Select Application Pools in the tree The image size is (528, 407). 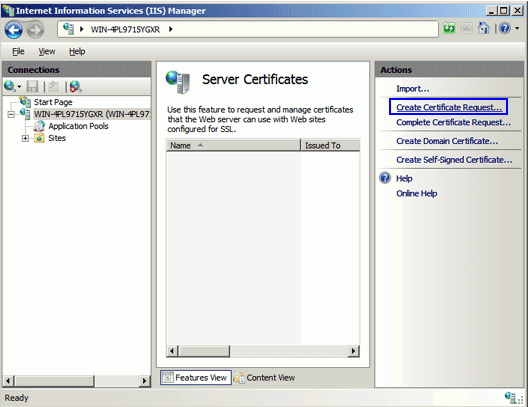(78, 126)
